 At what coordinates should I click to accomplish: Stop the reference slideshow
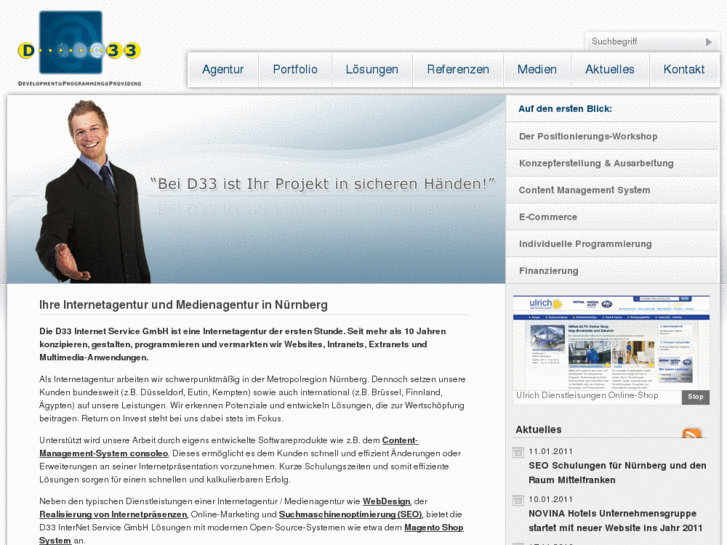click(695, 397)
